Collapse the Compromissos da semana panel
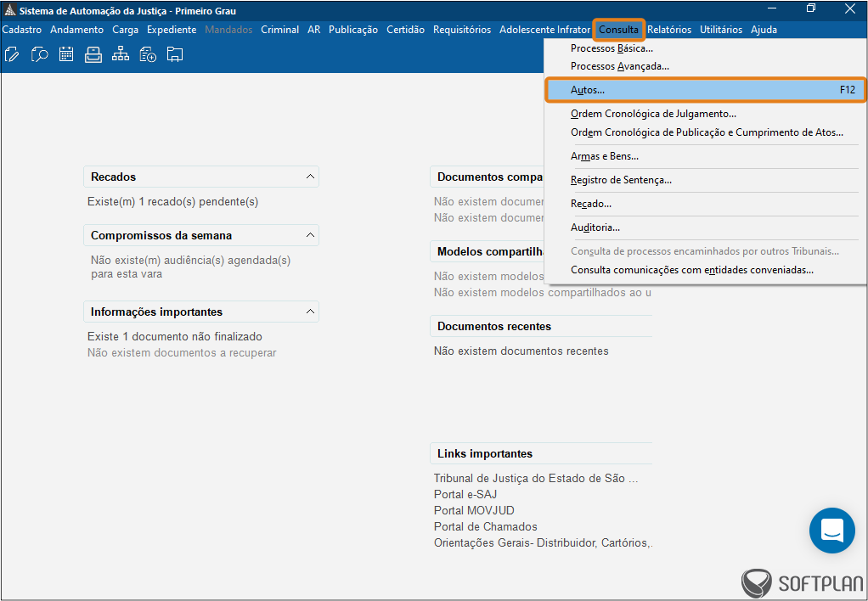The width and height of the screenshot is (868, 601). pos(310,235)
